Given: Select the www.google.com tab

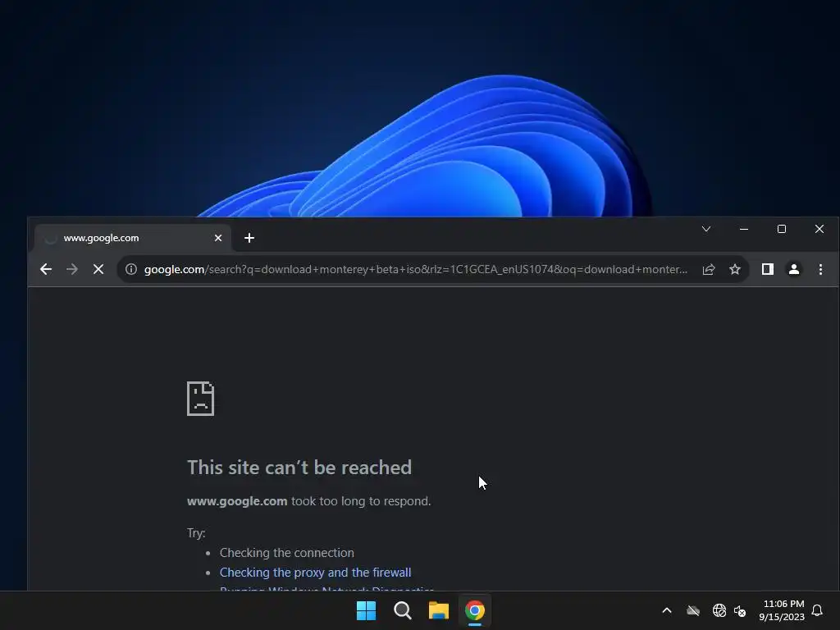Looking at the screenshot, I should pyautogui.click(x=133, y=238).
